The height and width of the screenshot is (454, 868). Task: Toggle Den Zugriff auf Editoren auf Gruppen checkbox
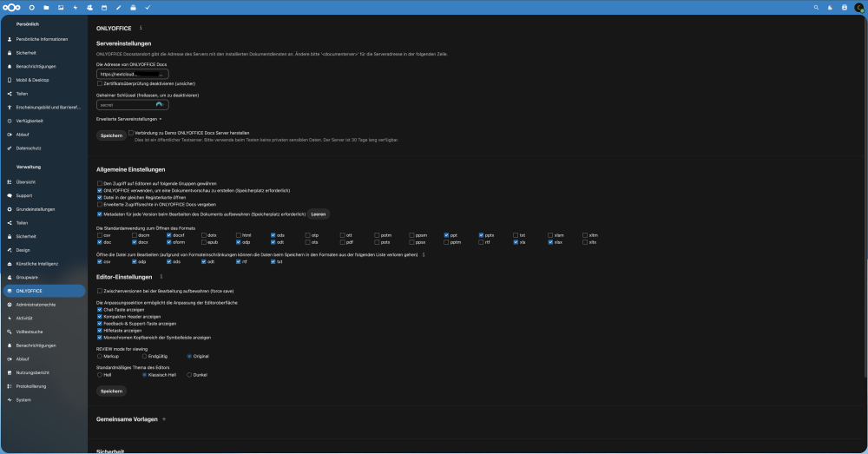click(100, 183)
